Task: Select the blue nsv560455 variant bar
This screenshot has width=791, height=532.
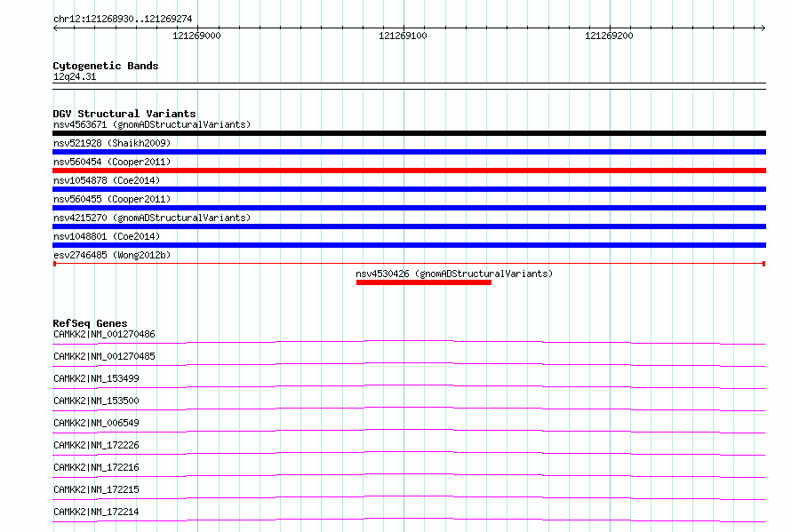Action: (x=409, y=208)
